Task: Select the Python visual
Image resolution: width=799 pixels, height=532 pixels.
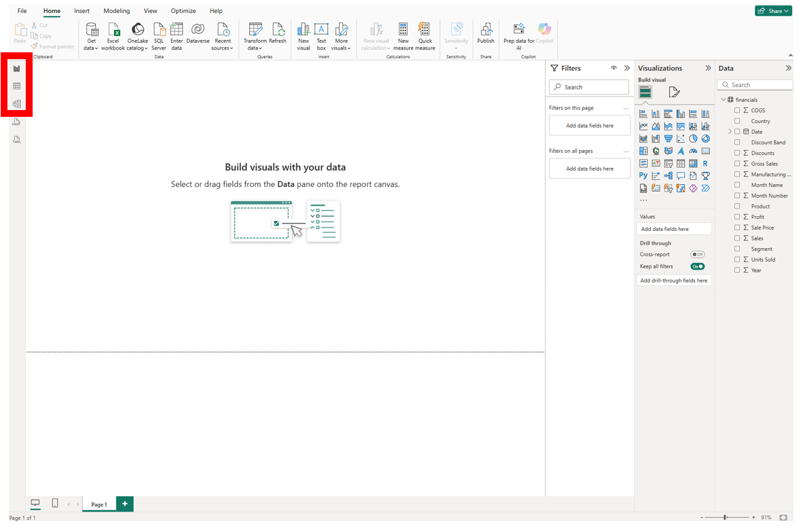Action: click(643, 176)
